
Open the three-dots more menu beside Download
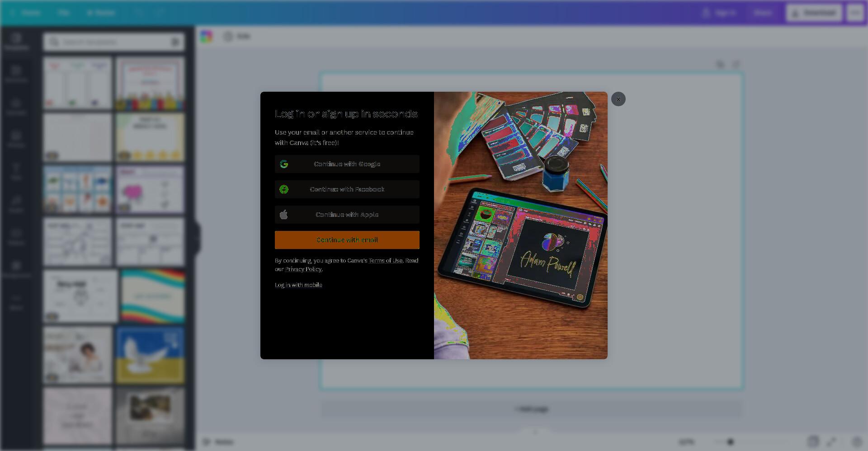coord(855,13)
